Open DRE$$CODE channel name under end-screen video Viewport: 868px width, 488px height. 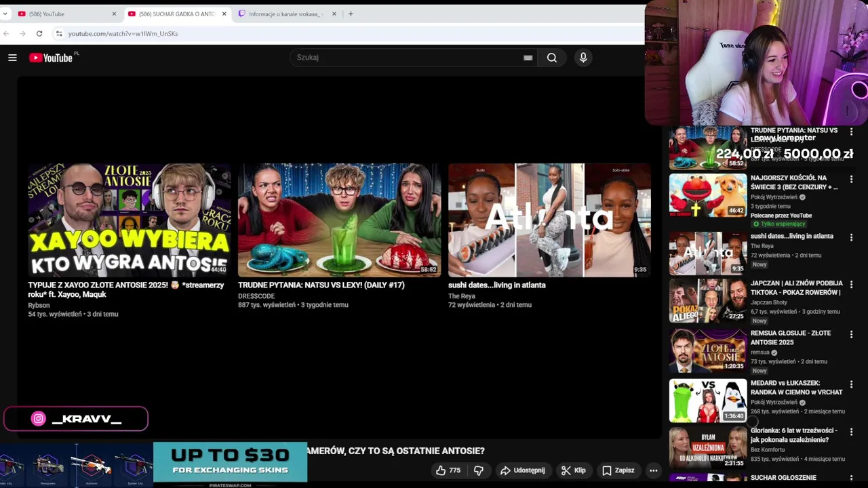tap(256, 296)
